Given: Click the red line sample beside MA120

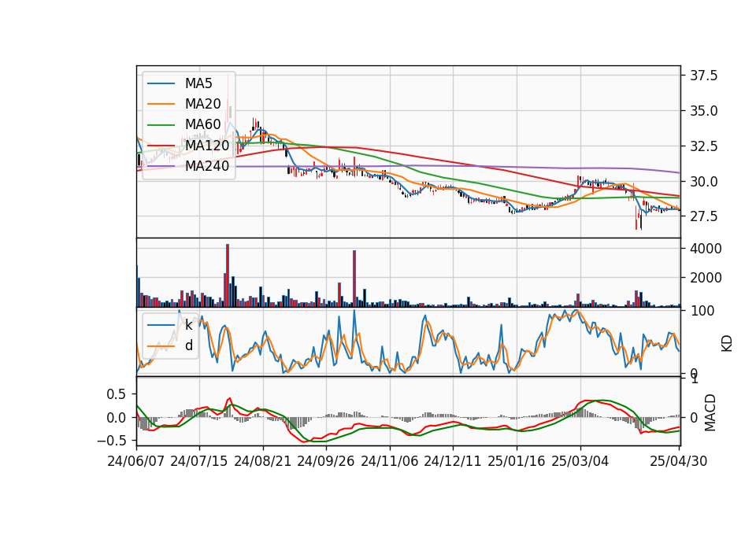Looking at the screenshot, I should click(161, 146).
